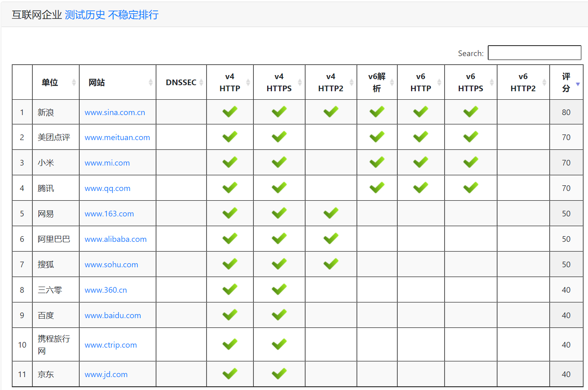Screen dimensions: 588x390
Task: Open www.alibaba.com link
Action: (x=116, y=239)
